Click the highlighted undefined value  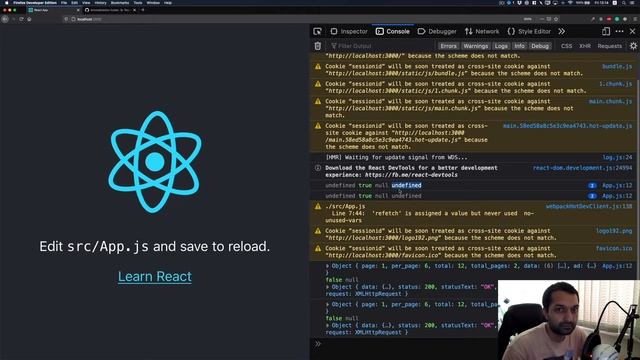tap(406, 185)
